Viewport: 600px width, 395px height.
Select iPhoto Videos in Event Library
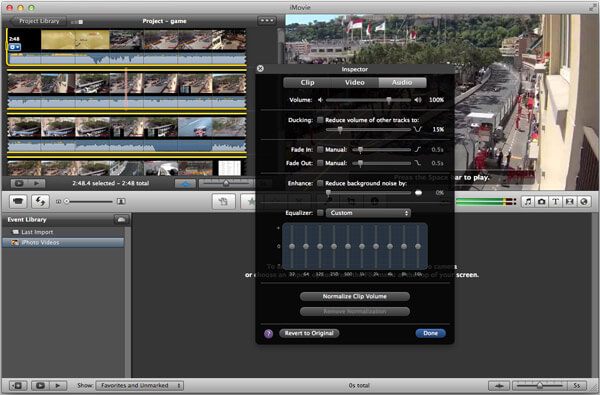click(x=63, y=243)
